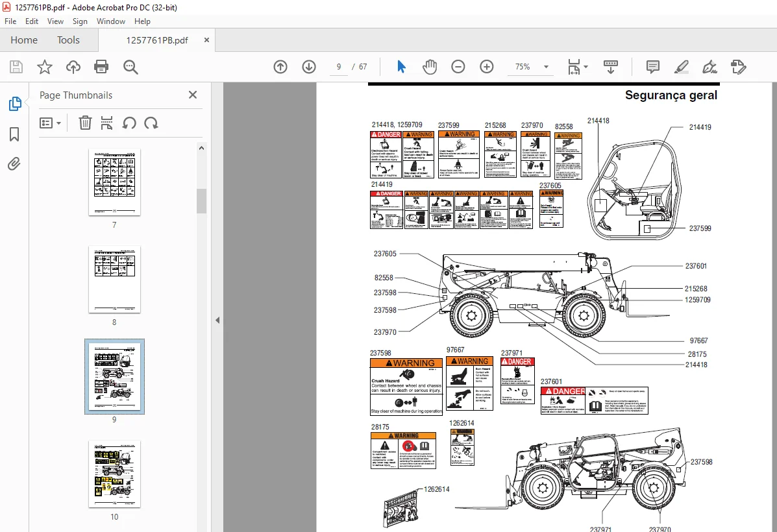Select page 10 thumbnail

[x=114, y=474]
